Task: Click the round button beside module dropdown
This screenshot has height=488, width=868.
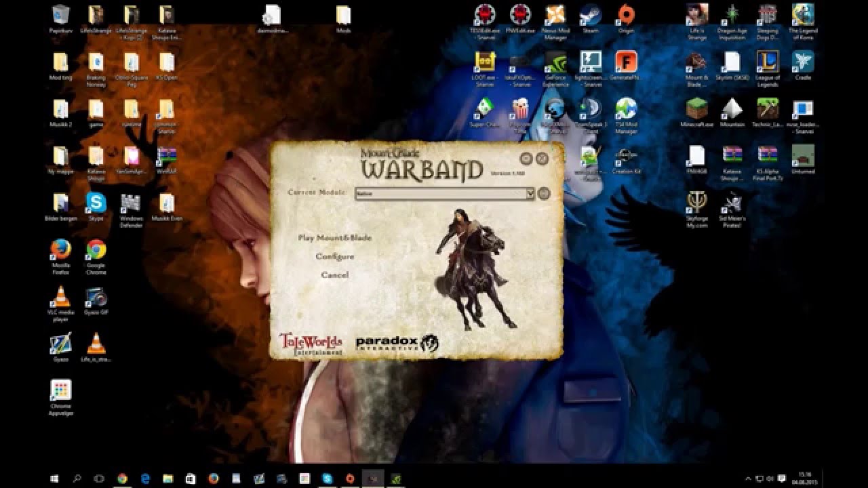Action: [x=543, y=194]
